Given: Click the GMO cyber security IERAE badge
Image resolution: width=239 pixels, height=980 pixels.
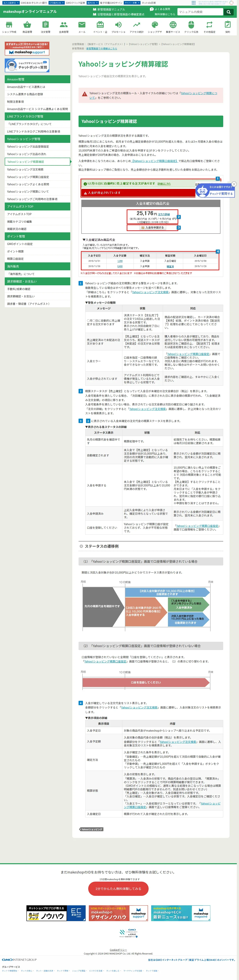Looking at the screenshot, I should click(128, 933).
